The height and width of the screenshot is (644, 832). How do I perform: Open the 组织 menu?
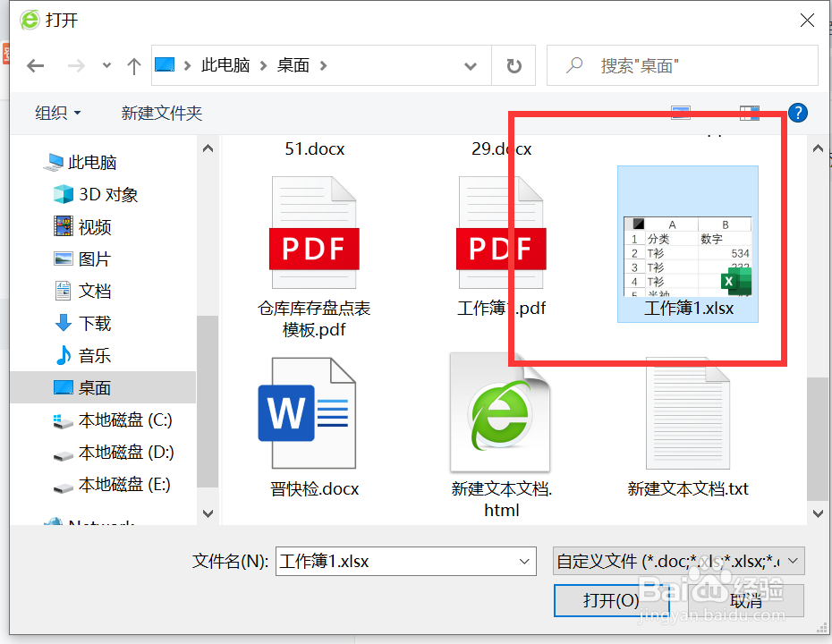pyautogui.click(x=58, y=113)
